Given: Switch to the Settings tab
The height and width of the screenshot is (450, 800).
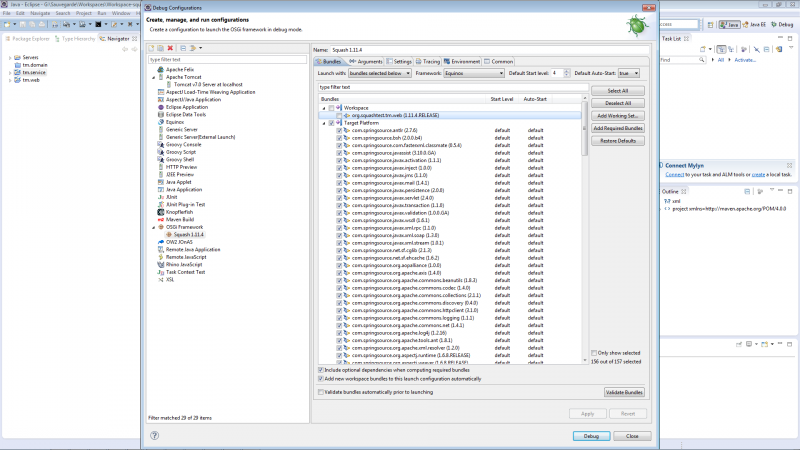Looking at the screenshot, I should click(x=399, y=61).
